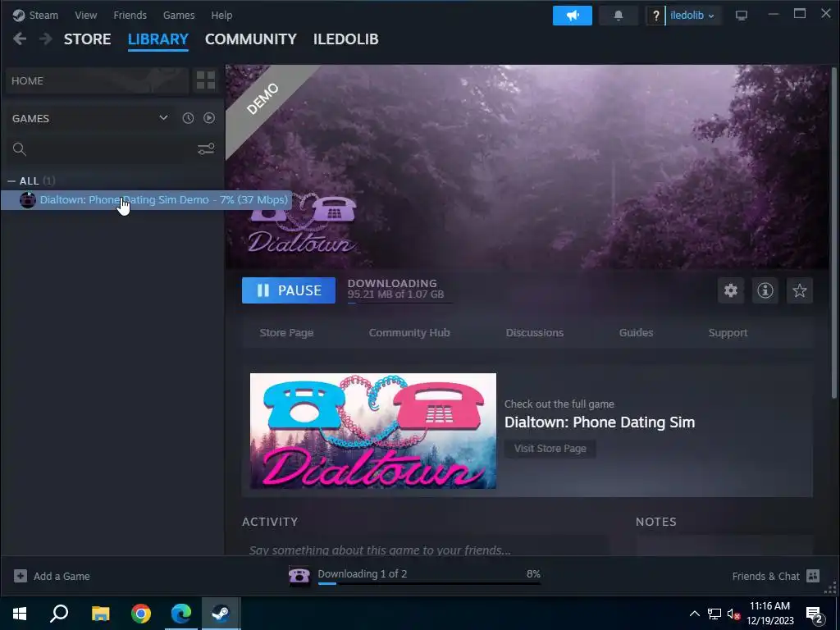This screenshot has width=840, height=630.
Task: Click the library search input field
Action: 112,149
